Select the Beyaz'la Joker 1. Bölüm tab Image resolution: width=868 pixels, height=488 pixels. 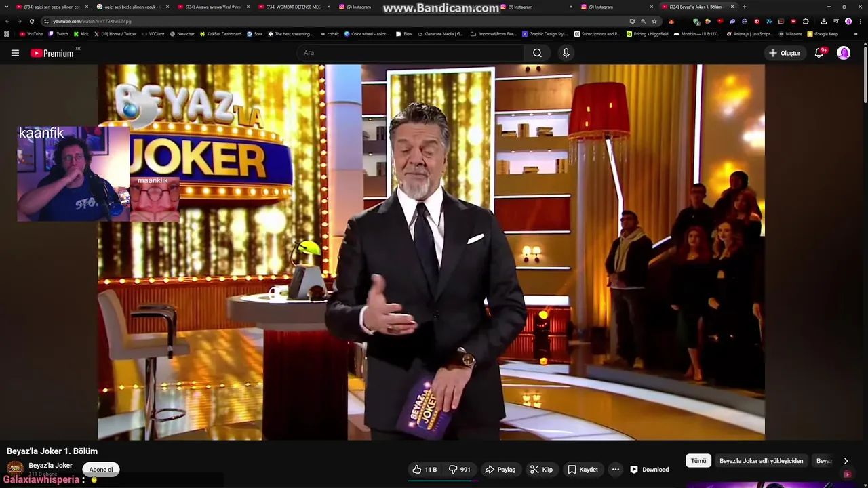tap(698, 7)
